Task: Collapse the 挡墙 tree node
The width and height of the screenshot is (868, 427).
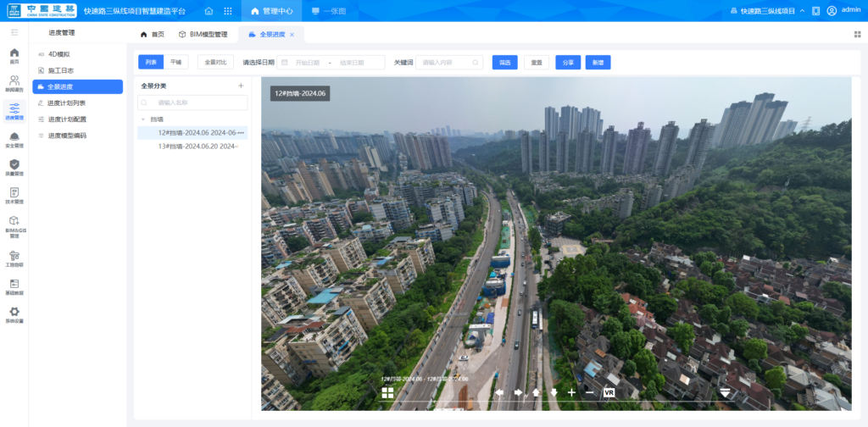Action: coord(143,119)
